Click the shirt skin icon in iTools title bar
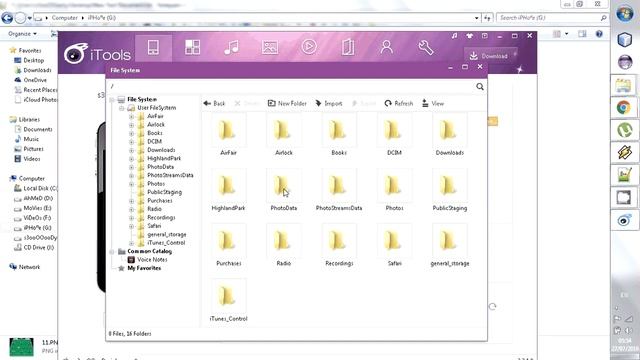The image size is (640, 360). pos(469,36)
